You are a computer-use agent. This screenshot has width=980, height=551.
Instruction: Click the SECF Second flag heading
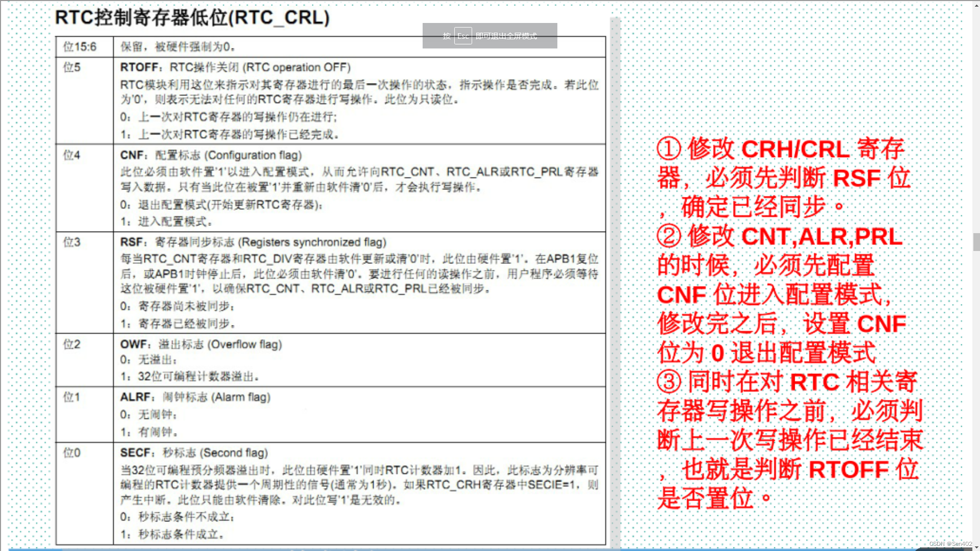click(x=194, y=453)
